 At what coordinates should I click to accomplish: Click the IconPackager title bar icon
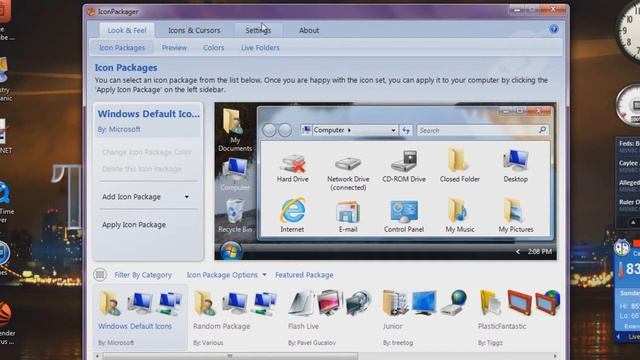point(91,11)
